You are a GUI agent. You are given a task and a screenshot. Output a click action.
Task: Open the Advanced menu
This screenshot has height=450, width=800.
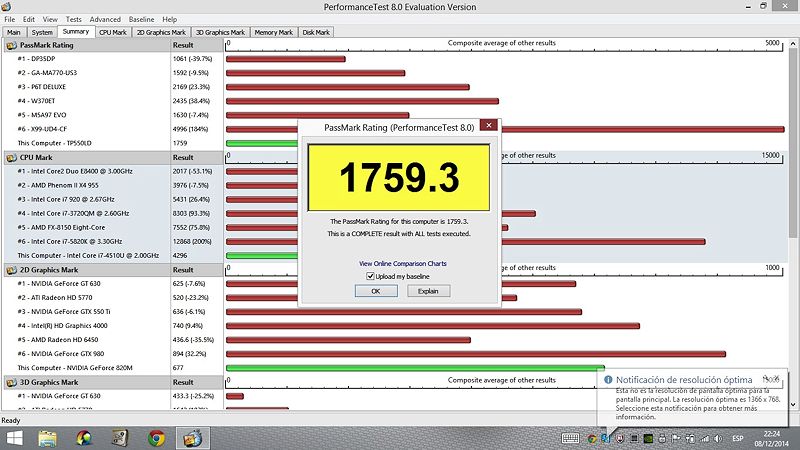105,19
